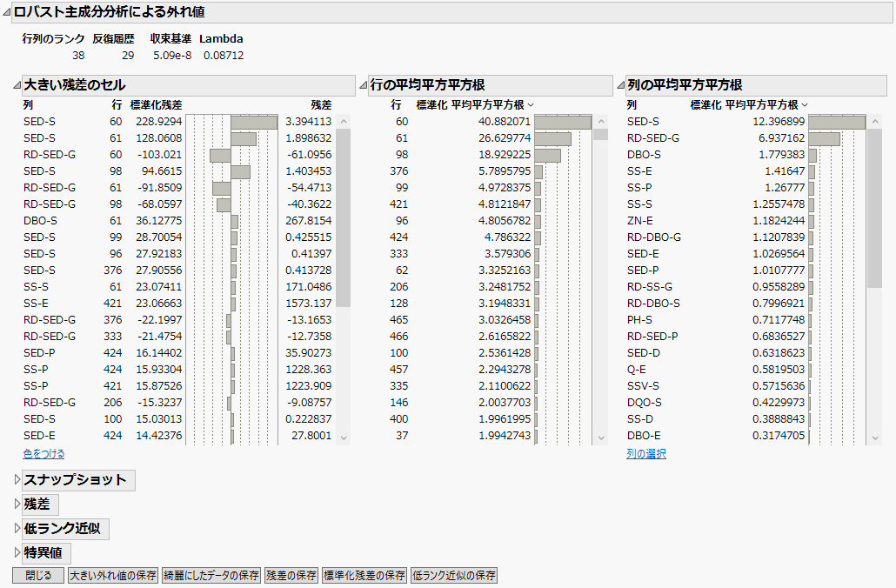Click the 収束基準 value 5.09e-8
This screenshot has height=588, width=896.
172,56
